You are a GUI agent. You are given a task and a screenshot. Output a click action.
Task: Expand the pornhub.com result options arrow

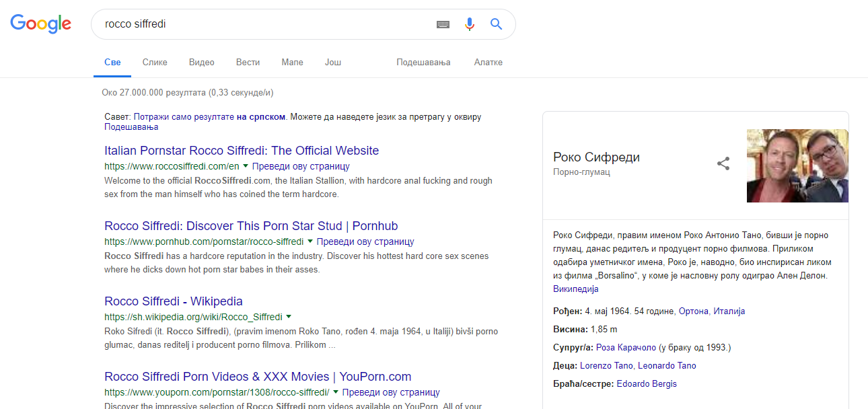click(x=310, y=241)
